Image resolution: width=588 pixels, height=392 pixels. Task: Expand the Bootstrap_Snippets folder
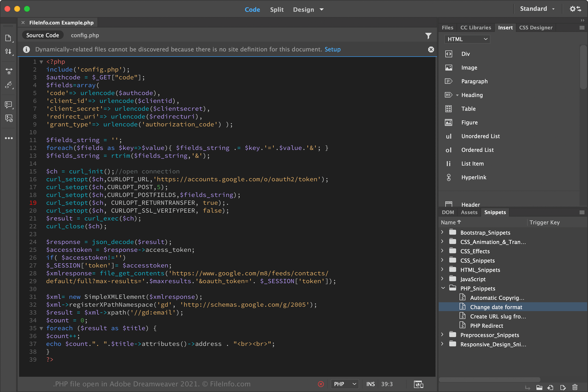point(444,232)
